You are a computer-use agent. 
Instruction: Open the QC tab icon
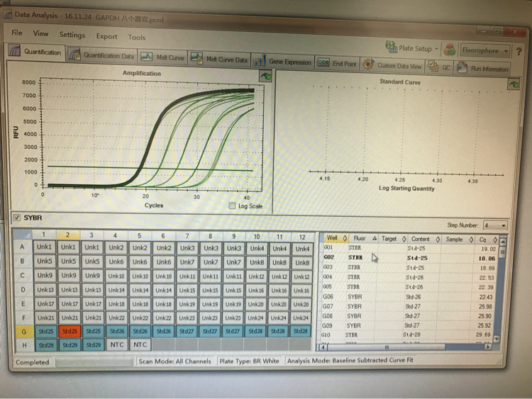coord(438,67)
